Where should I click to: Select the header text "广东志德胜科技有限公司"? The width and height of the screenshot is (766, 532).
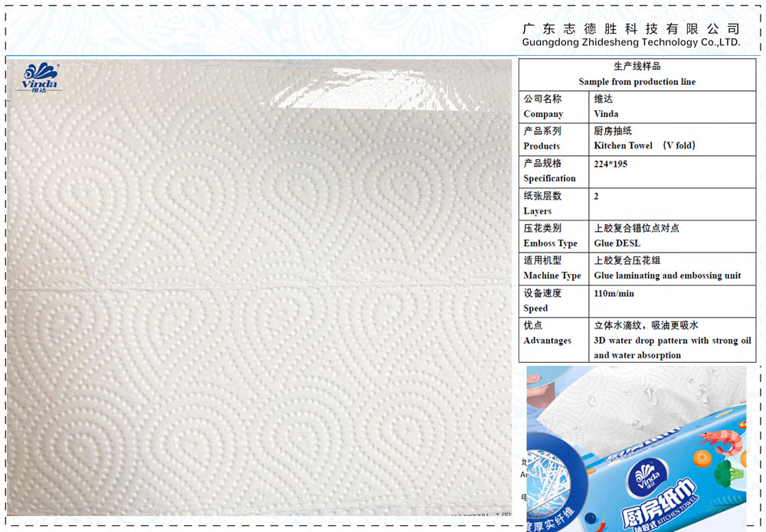click(x=631, y=29)
